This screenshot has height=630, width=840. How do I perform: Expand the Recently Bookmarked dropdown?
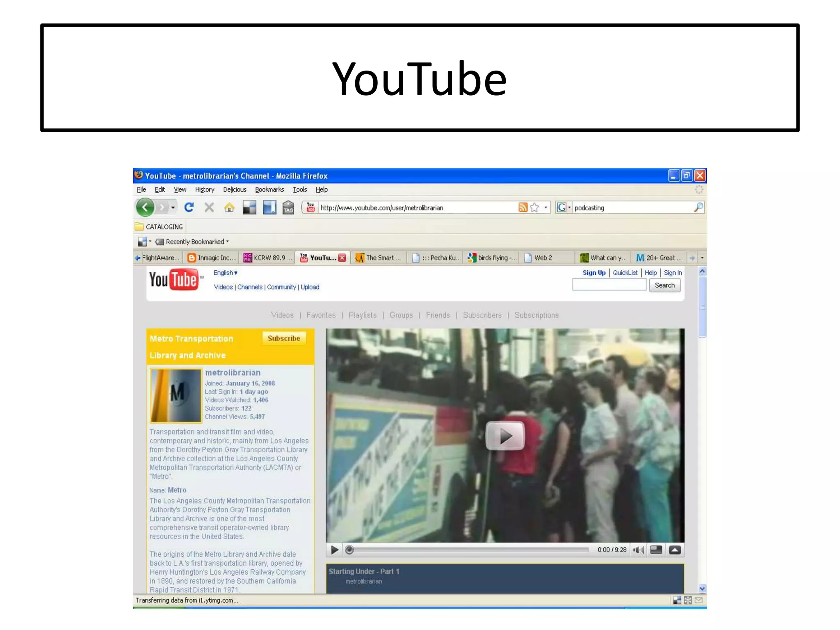[227, 242]
